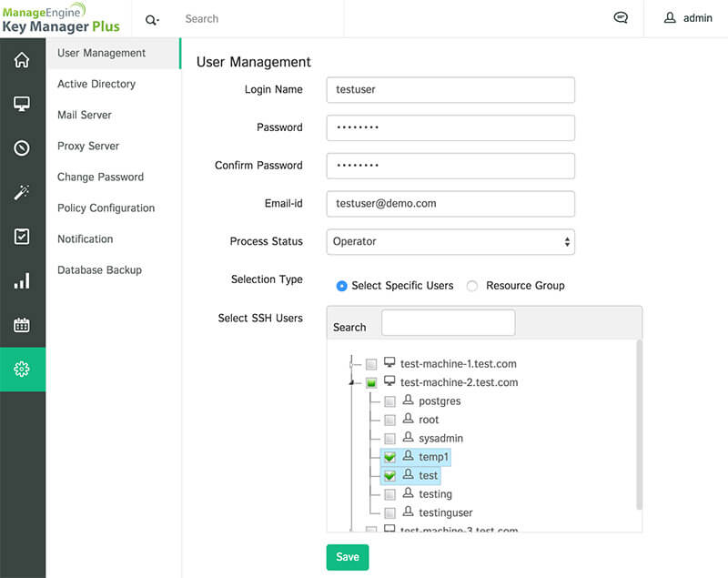This screenshot has width=728, height=578.
Task: Click the Password input field
Action: click(450, 127)
